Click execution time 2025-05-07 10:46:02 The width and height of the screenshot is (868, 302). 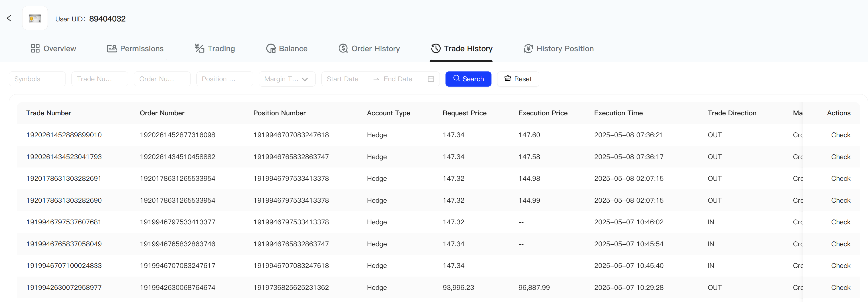(x=629, y=222)
